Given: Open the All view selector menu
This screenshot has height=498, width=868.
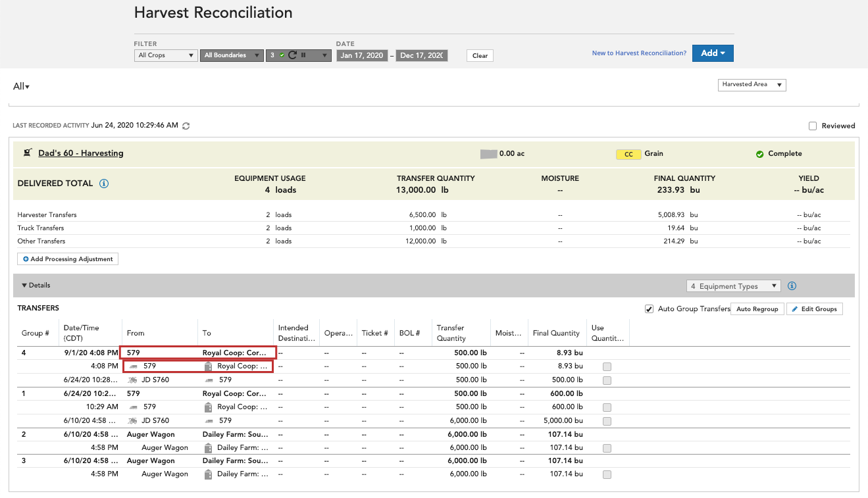Looking at the screenshot, I should tap(21, 86).
